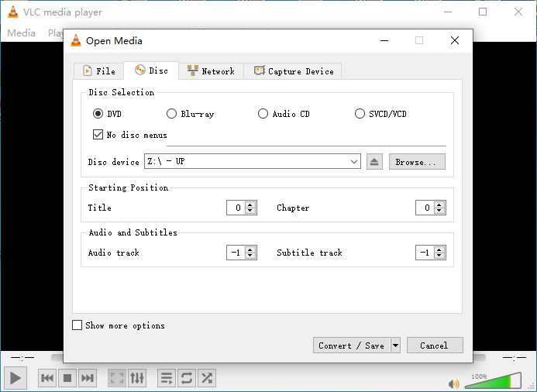Click the Browse... button
537x392 pixels.
click(x=417, y=162)
